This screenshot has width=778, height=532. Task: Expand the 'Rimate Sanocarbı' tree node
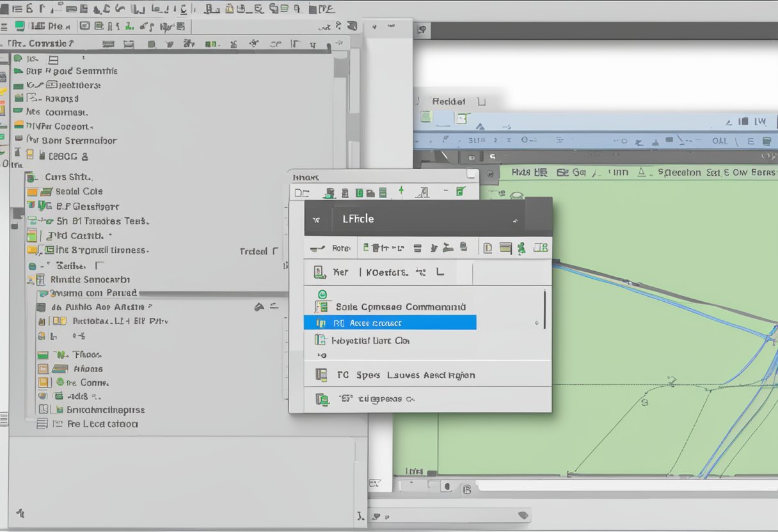[x=29, y=279]
